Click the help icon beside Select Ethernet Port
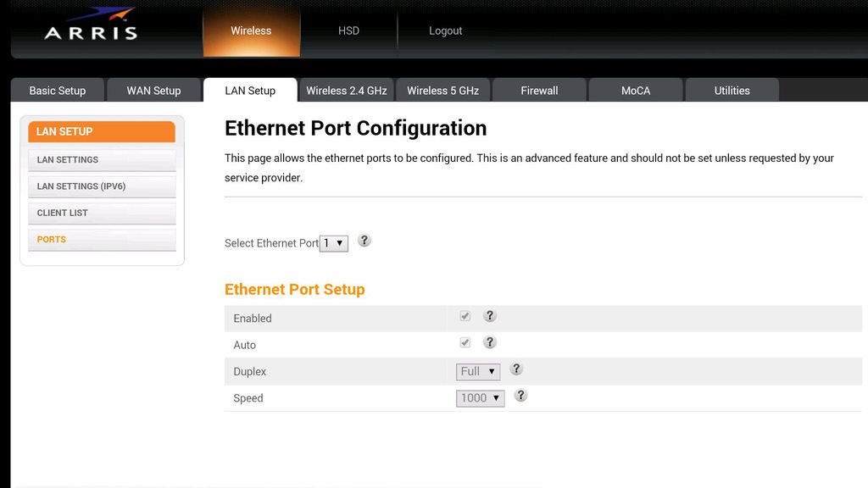The image size is (868, 488). tap(364, 241)
